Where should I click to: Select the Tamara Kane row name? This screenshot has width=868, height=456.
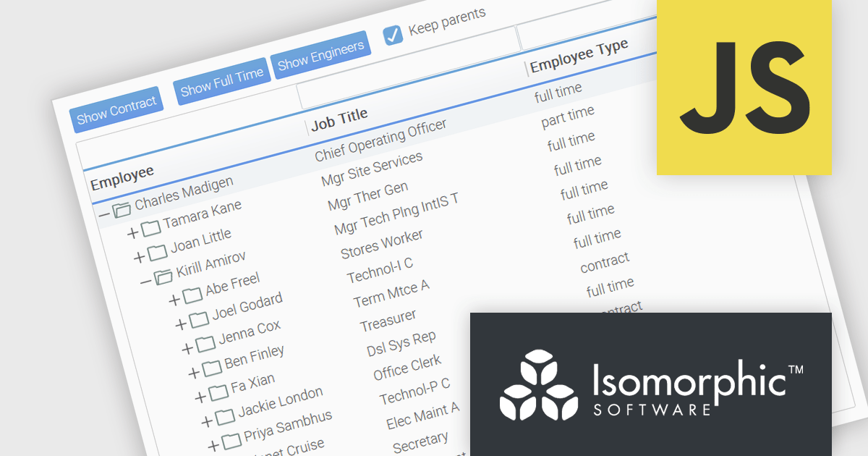203,214
